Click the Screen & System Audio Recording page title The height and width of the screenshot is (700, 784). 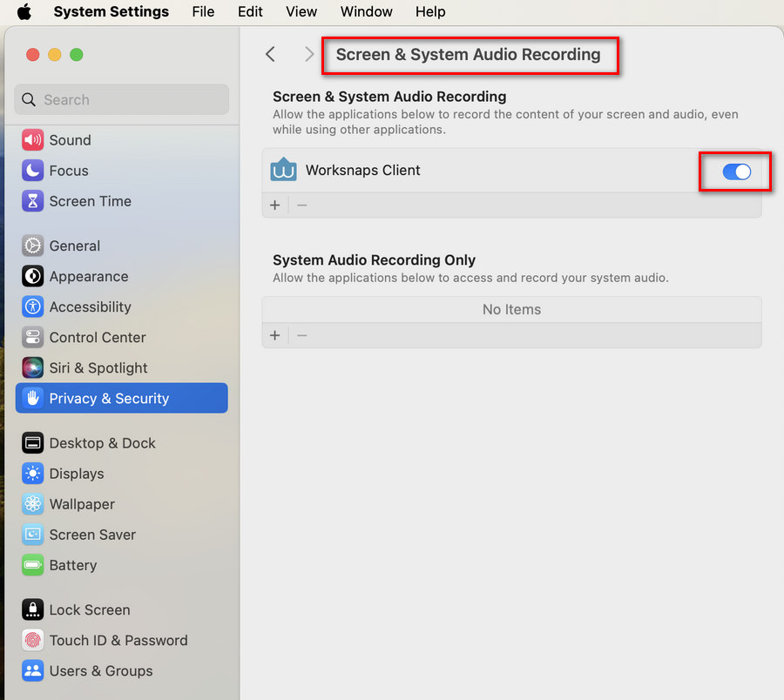(468, 55)
